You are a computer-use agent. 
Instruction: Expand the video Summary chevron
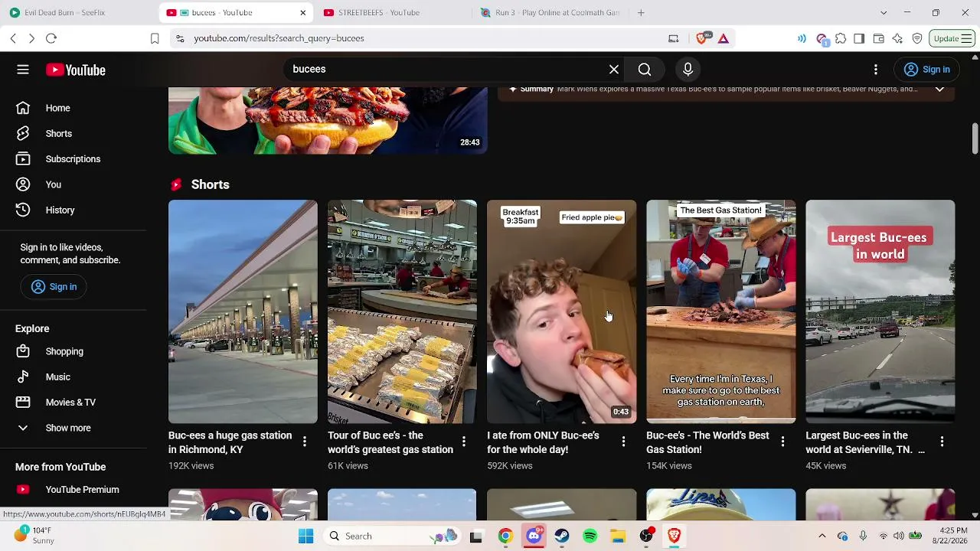tap(939, 90)
